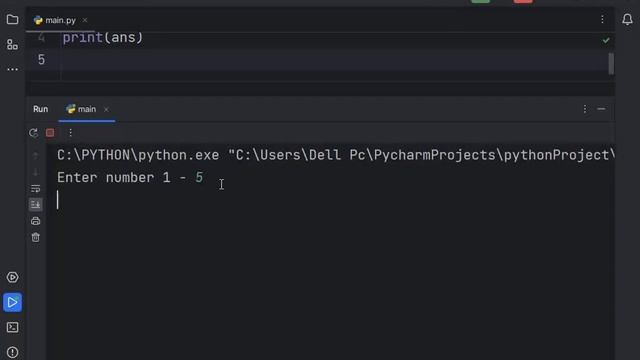Open the Services tool window icon
Screen dimensions: 640x360
[x=12, y=278]
